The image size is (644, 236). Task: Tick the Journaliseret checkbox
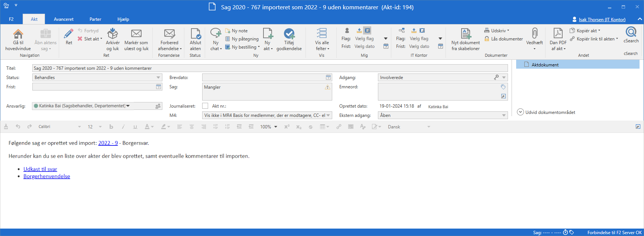[205, 106]
